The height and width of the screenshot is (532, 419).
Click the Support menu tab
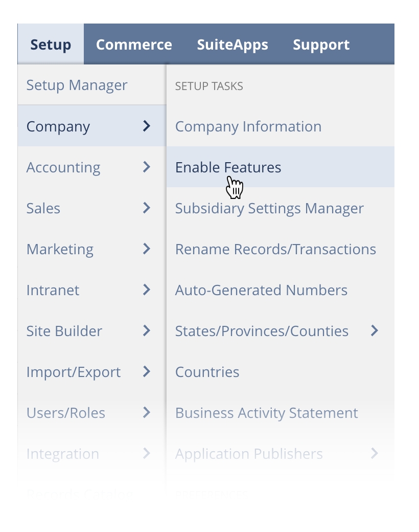321,45
